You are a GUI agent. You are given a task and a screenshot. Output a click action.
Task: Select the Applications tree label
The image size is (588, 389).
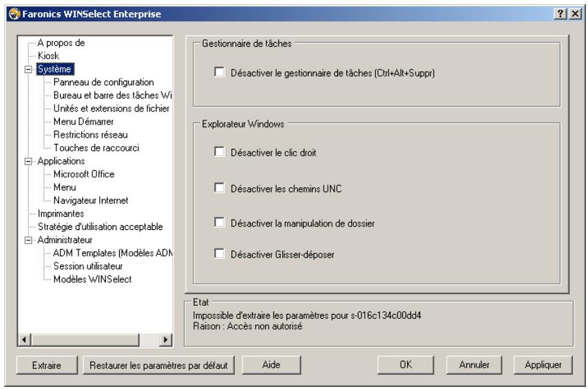click(61, 161)
